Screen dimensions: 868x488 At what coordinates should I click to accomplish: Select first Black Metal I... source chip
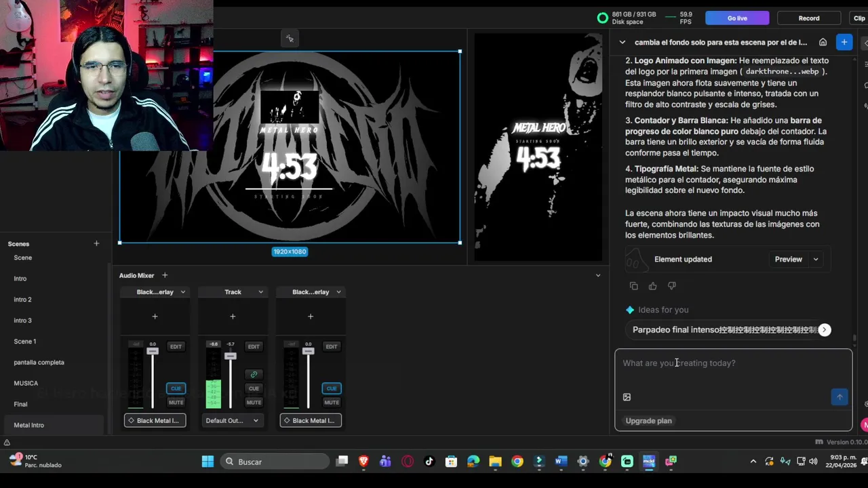(x=155, y=420)
